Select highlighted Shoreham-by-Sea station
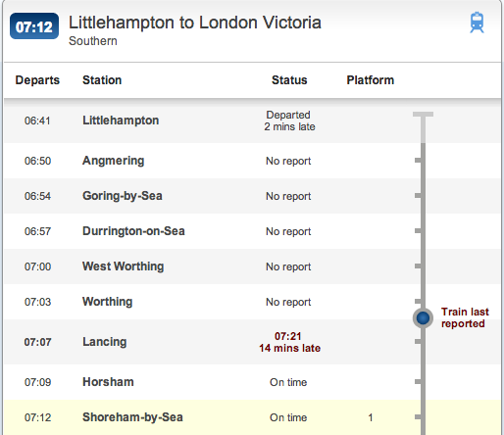The width and height of the screenshot is (504, 435). [x=132, y=417]
